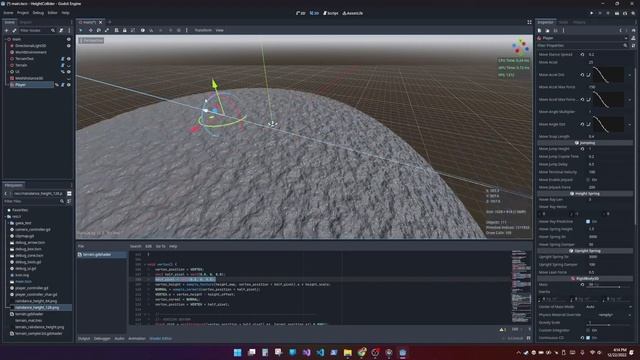Open Visual Studio Code from taskbar
This screenshot has height=360, width=640.
click(320, 352)
